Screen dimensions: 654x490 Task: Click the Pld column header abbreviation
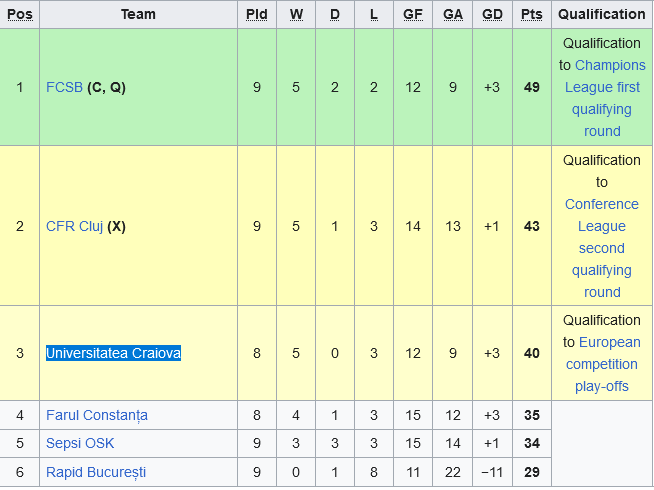257,14
